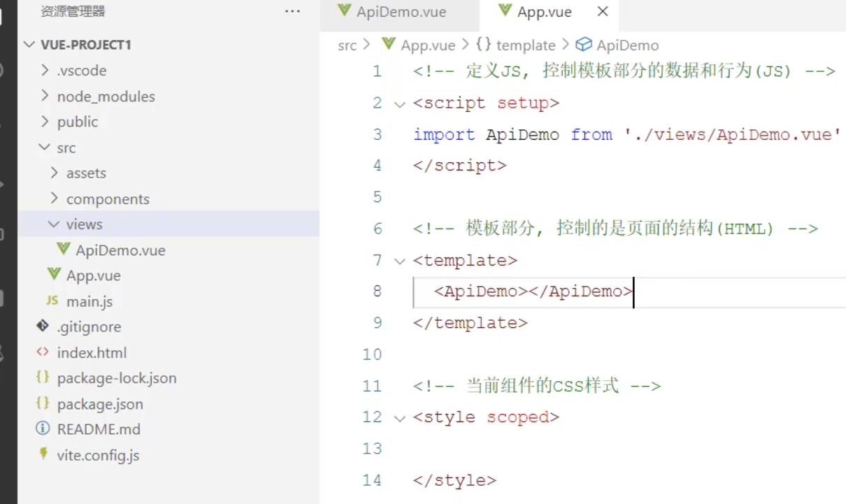
Task: Click App.vue in the breadcrumb
Action: click(428, 45)
